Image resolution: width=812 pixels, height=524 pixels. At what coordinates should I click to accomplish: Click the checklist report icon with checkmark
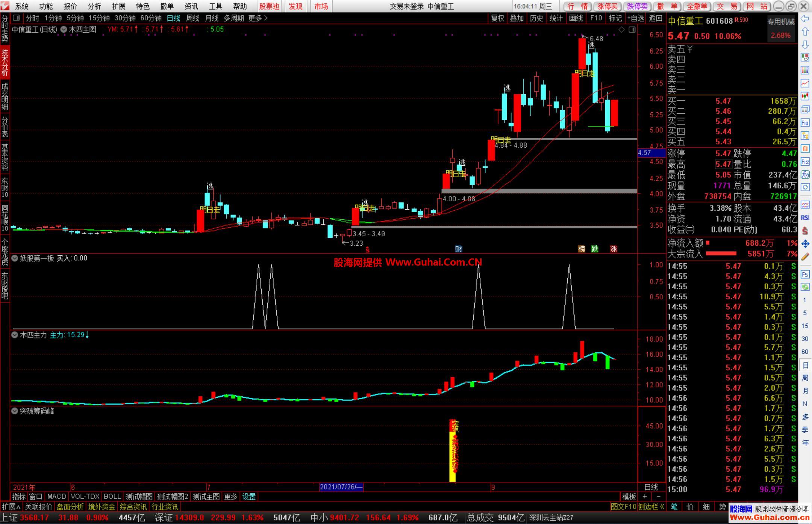[x=805, y=57]
